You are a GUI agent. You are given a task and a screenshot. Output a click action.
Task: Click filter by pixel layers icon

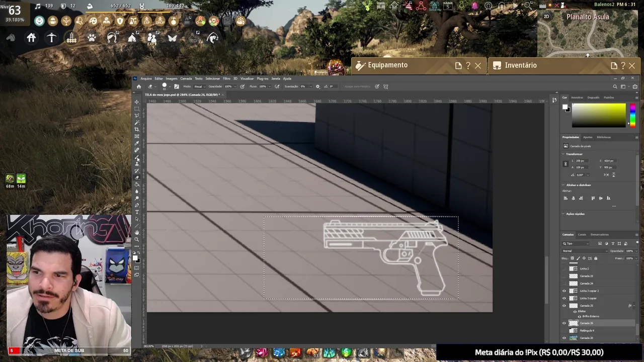coord(600,243)
